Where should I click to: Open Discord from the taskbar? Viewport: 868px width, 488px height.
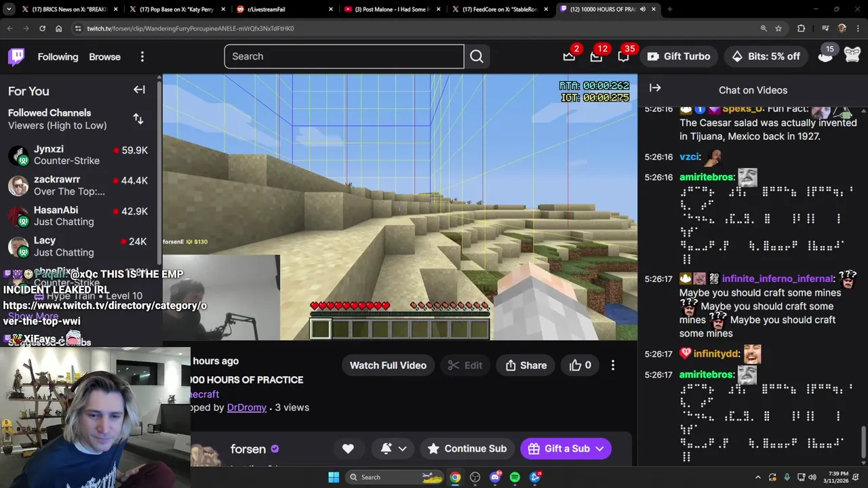[x=495, y=477]
